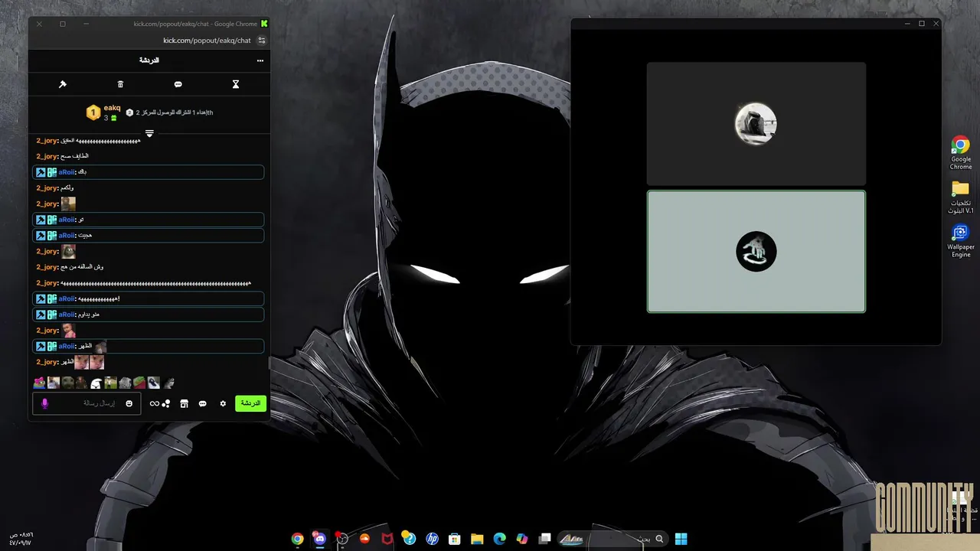
Task: Click the OBS icon in the taskbar
Action: pos(342,539)
